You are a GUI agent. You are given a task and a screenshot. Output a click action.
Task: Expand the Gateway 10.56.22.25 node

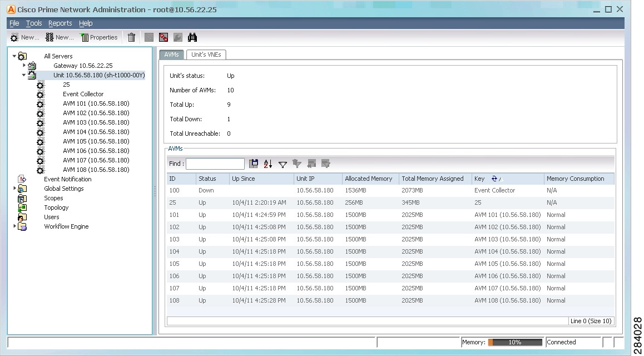pos(24,65)
